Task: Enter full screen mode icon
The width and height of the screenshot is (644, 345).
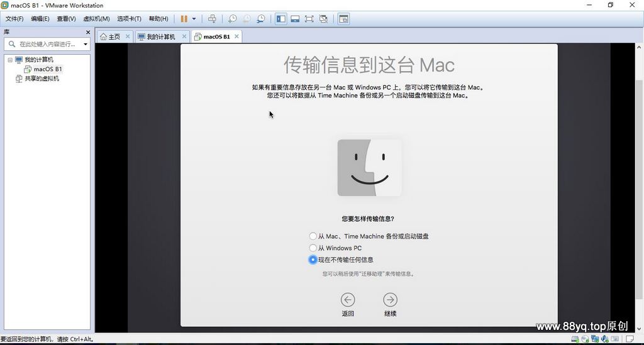Action: [309, 19]
